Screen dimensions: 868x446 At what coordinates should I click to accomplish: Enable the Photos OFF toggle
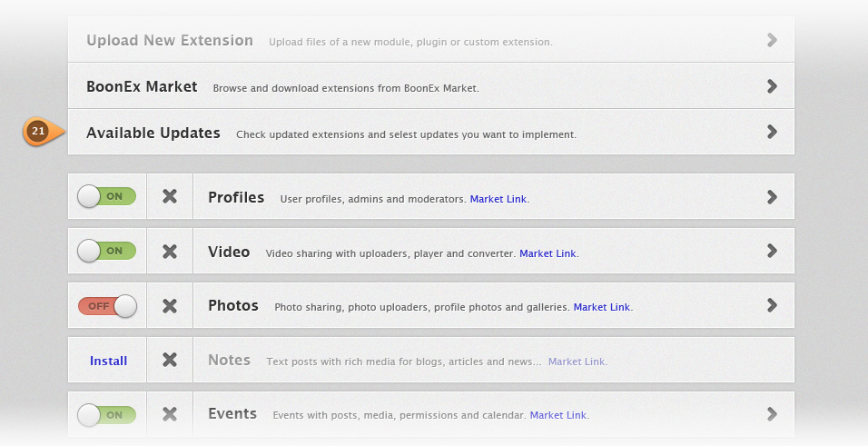[x=107, y=306]
